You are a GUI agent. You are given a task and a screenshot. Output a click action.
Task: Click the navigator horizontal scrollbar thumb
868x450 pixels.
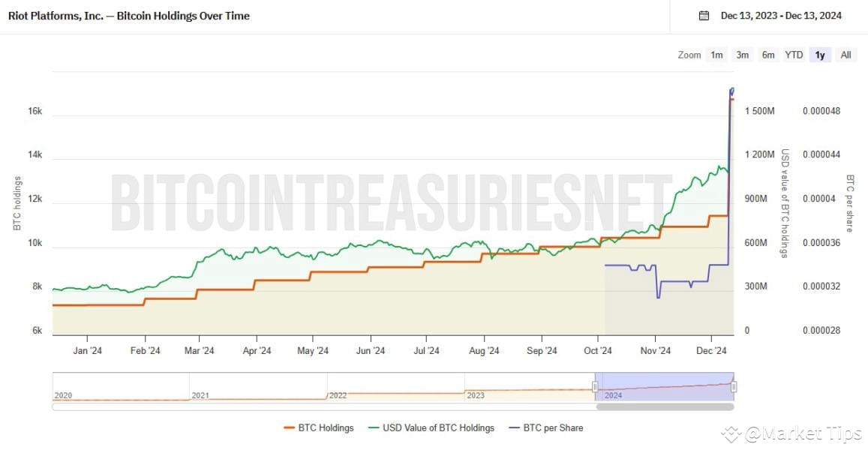pyautogui.click(x=665, y=407)
